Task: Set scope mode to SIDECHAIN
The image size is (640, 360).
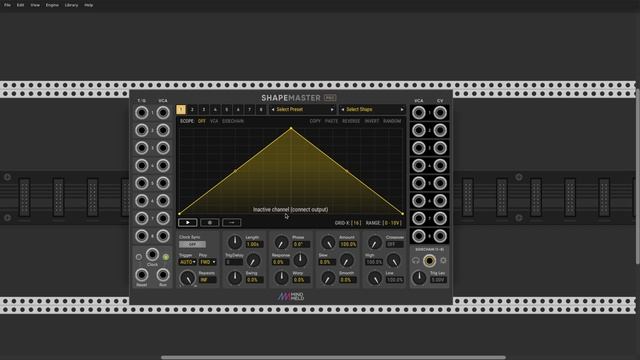Action: (x=233, y=121)
